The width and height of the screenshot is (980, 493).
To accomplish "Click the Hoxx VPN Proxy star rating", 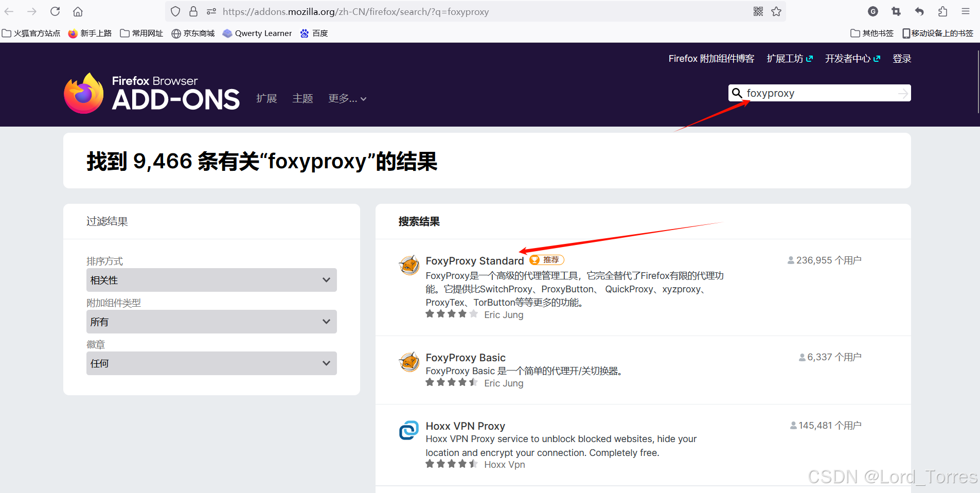I will (452, 464).
